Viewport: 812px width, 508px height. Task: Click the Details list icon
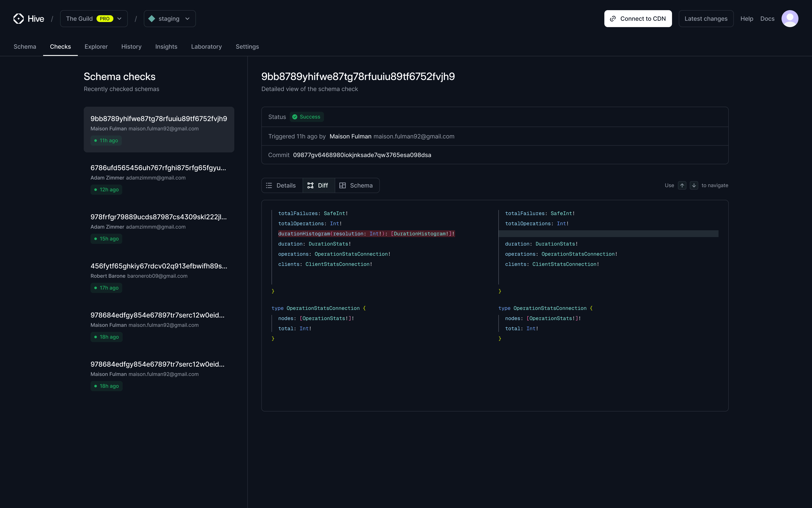[x=269, y=185]
